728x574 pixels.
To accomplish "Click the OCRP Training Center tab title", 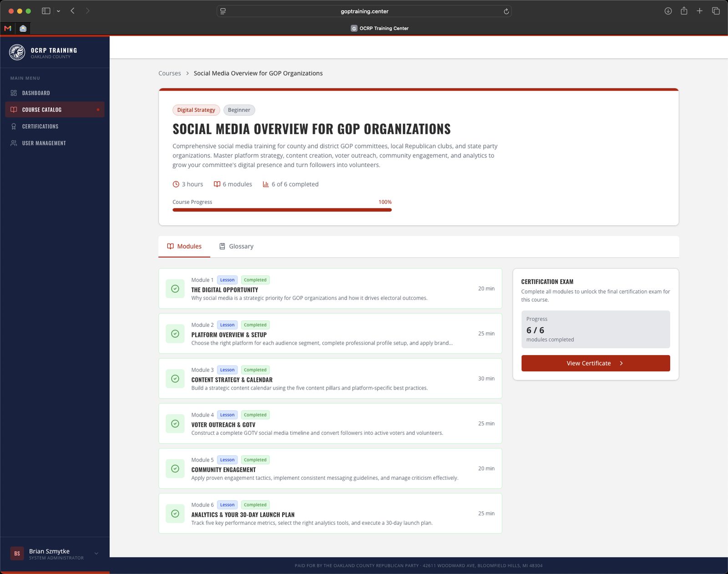I will pos(384,28).
